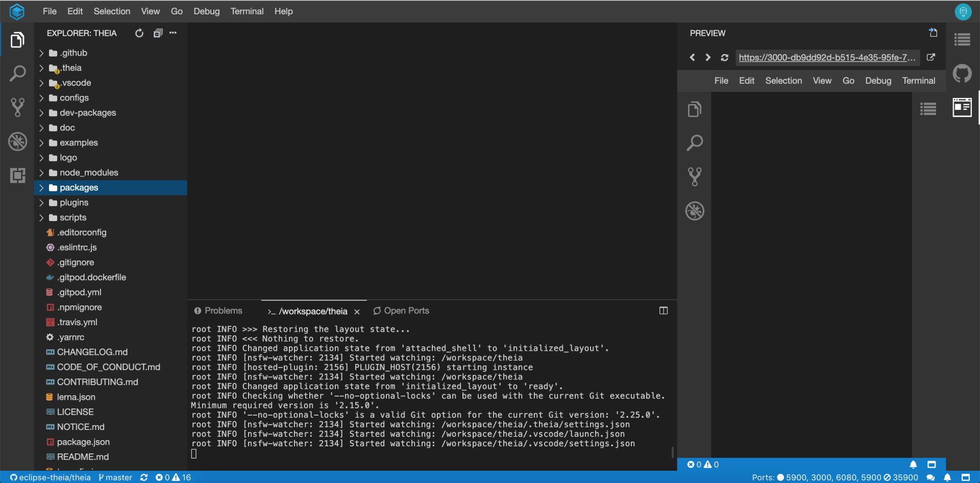Switch to the Problems tab
Image resolution: width=980 pixels, height=483 pixels.
coord(218,310)
